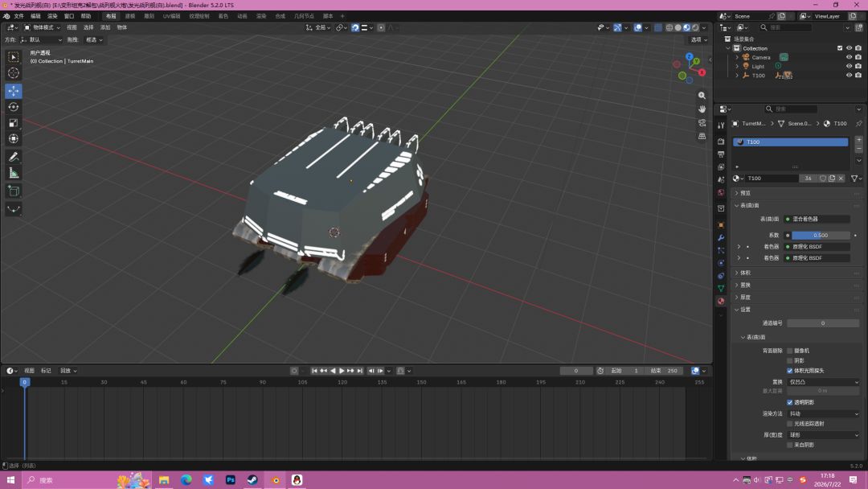Play the timeline animation

pos(342,371)
